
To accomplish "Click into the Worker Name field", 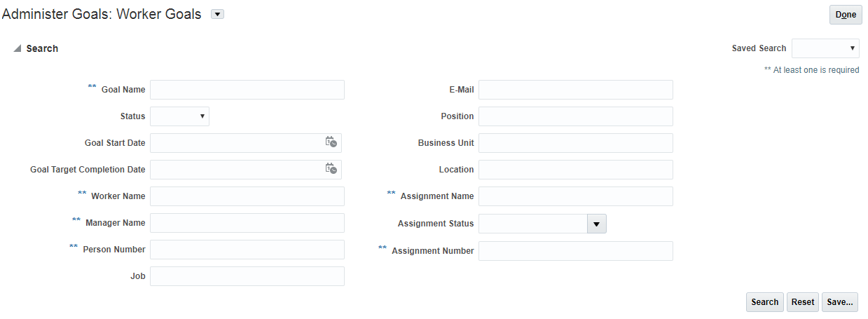I will pos(247,196).
